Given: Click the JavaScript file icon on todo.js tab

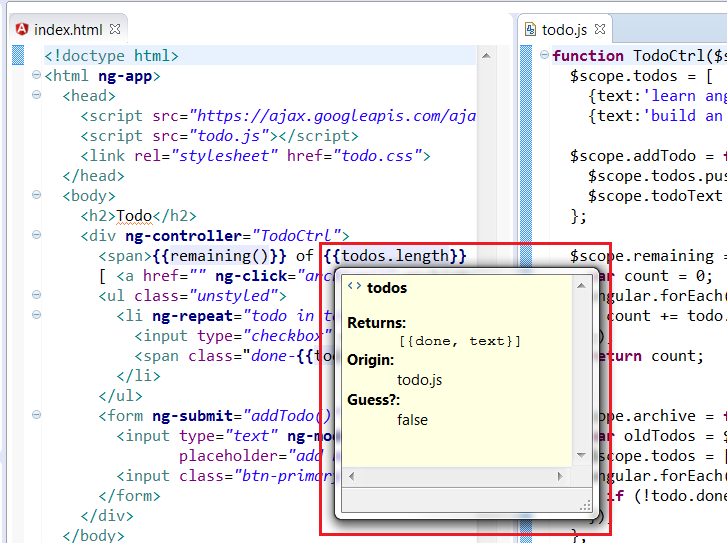Looking at the screenshot, I should coord(530,30).
